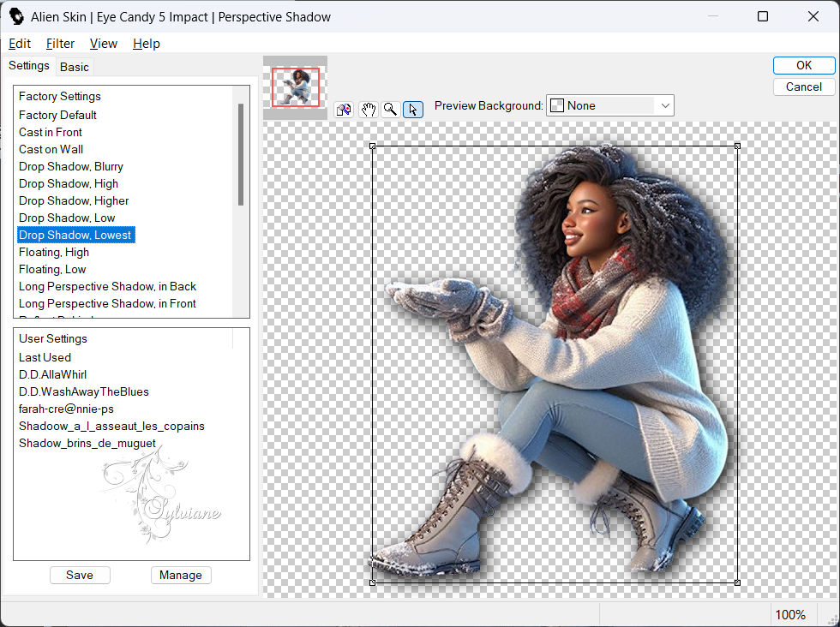Click the 100% zoom level in status bar
This screenshot has height=627, width=840.
tap(790, 615)
